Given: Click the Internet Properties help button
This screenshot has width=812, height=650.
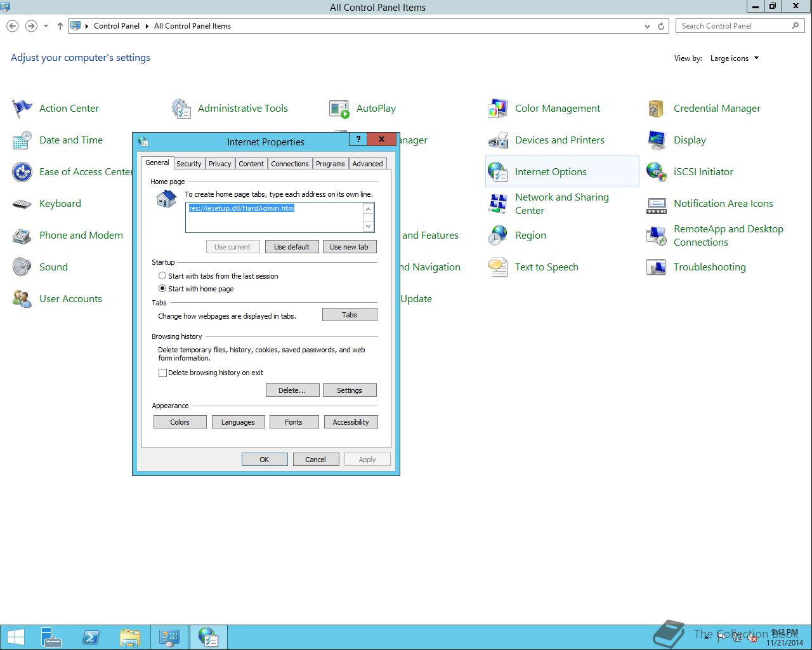Looking at the screenshot, I should click(358, 139).
